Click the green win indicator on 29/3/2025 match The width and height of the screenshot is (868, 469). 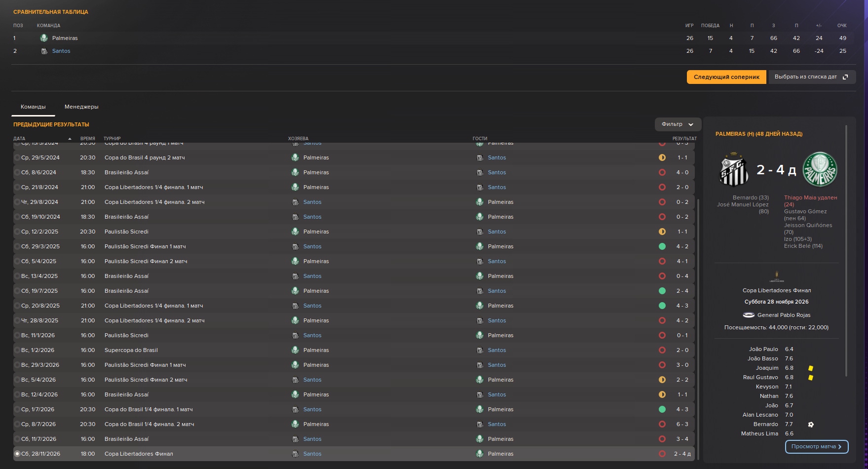(662, 246)
